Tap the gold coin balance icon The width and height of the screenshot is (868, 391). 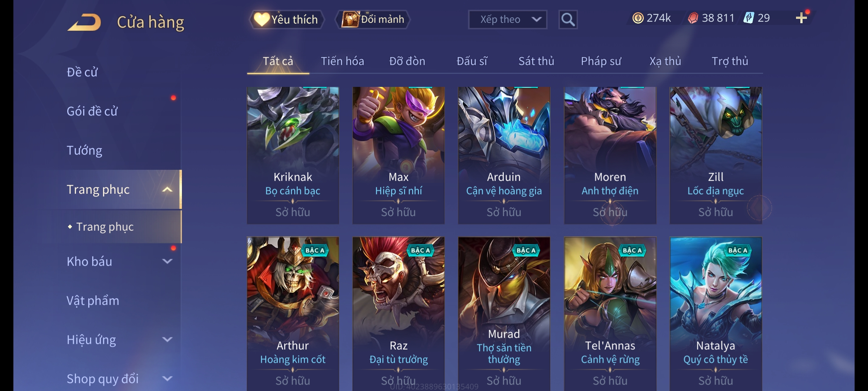[x=638, y=18]
